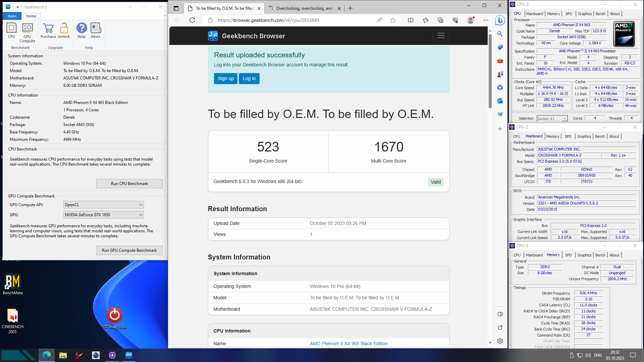Open the Edge profile avatar
This screenshot has height=362, width=644.
click(471, 20)
